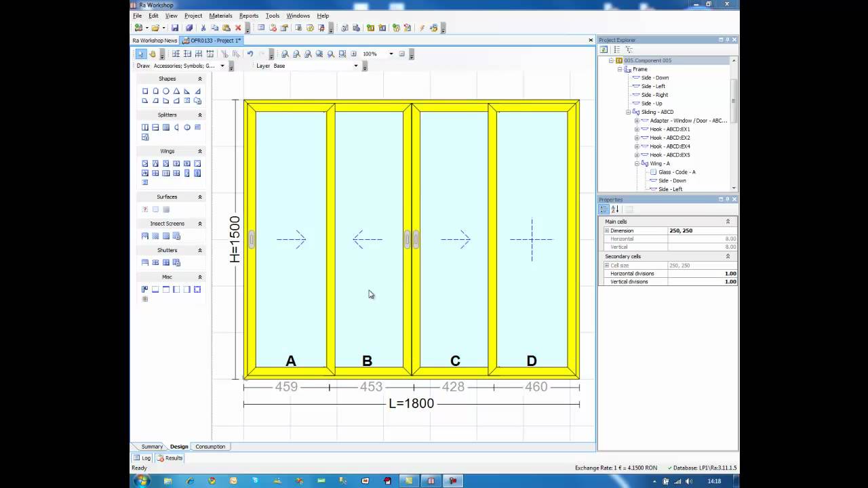Screen dimensions: 868x488
Task: Click the alphabetical sort icon in Properties
Action: click(x=615, y=209)
